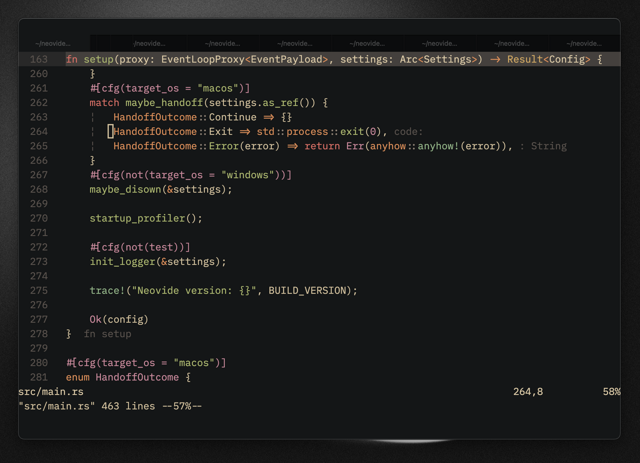Viewport: 640px width, 463px height.
Task: Click the ': String' inlay type hint
Action: point(544,146)
